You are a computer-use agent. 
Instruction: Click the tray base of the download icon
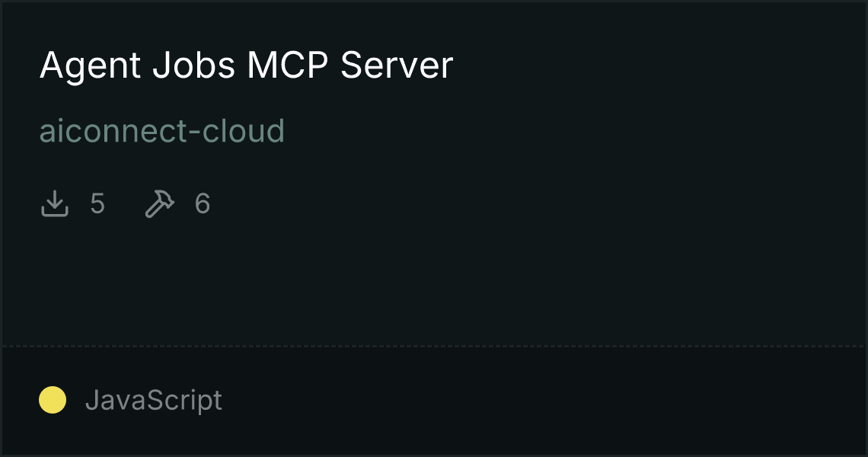54,211
